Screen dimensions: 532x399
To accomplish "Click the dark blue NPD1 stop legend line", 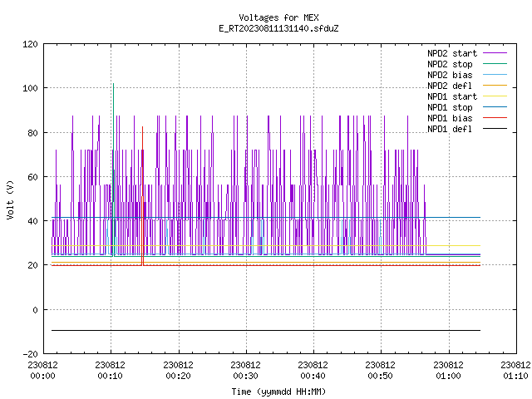I will [495, 107].
